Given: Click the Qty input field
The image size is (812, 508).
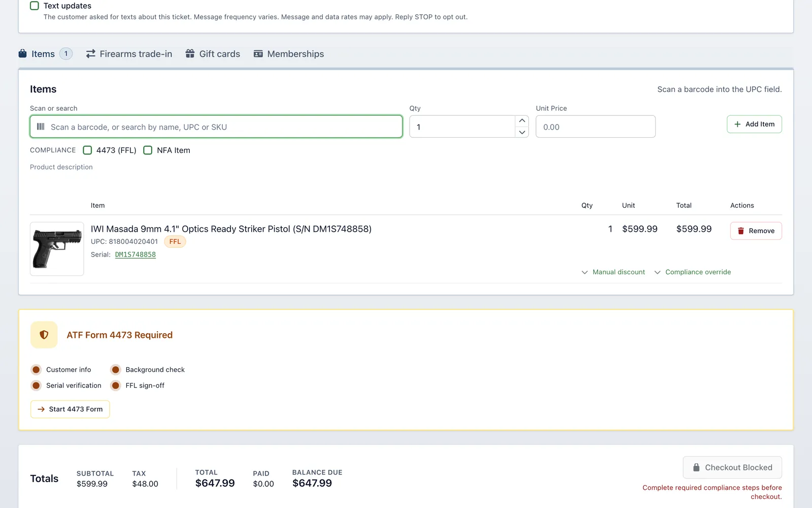Looking at the screenshot, I should tap(462, 126).
